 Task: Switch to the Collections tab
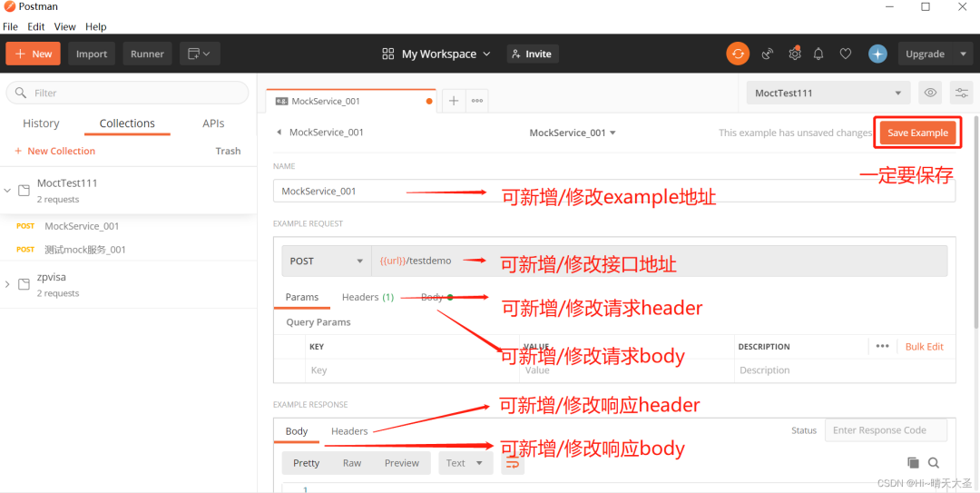[127, 123]
